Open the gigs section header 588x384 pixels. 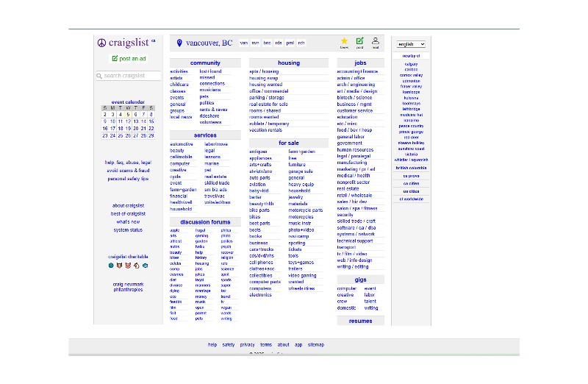[360, 280]
